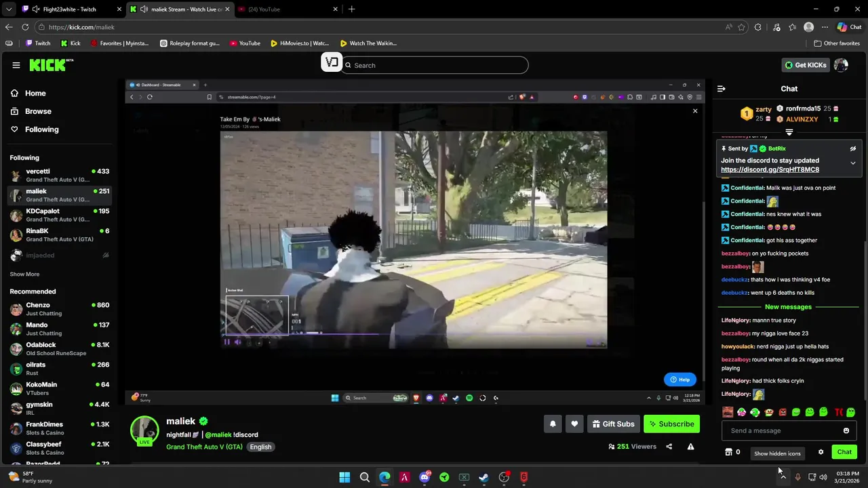
Task: Open Edge settings and more menu
Action: click(x=825, y=27)
